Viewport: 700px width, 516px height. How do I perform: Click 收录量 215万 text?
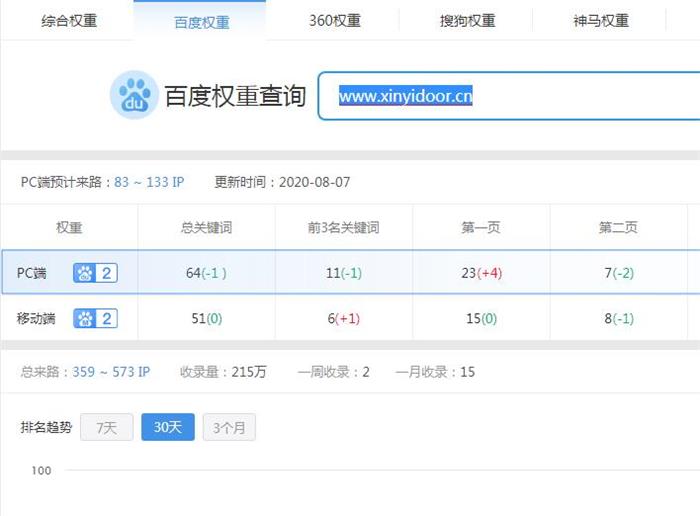coord(223,372)
